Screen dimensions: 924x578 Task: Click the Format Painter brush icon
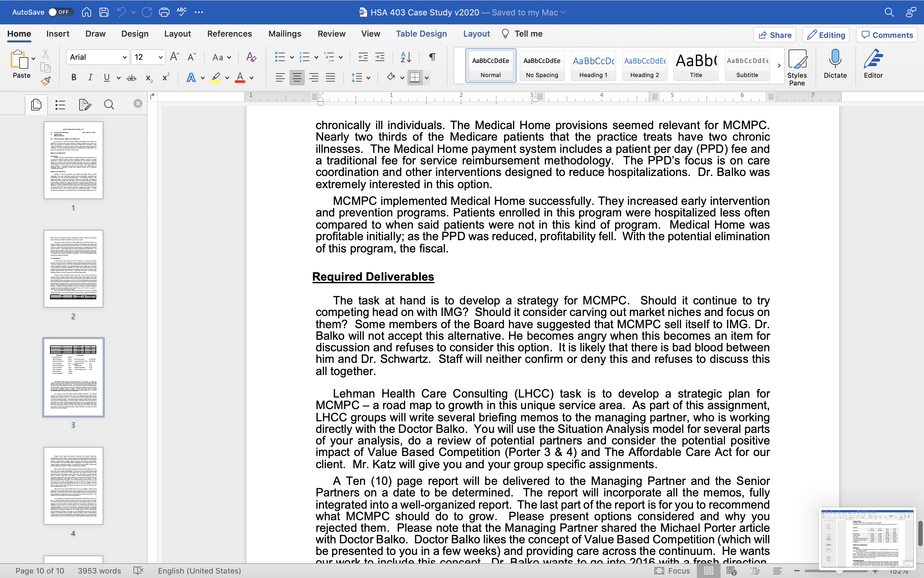coord(46,81)
